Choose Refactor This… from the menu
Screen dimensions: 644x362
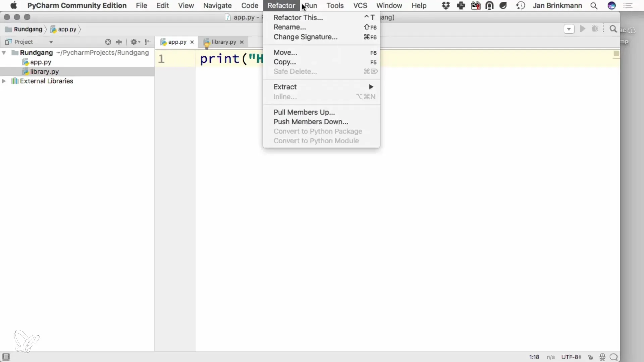321,18
